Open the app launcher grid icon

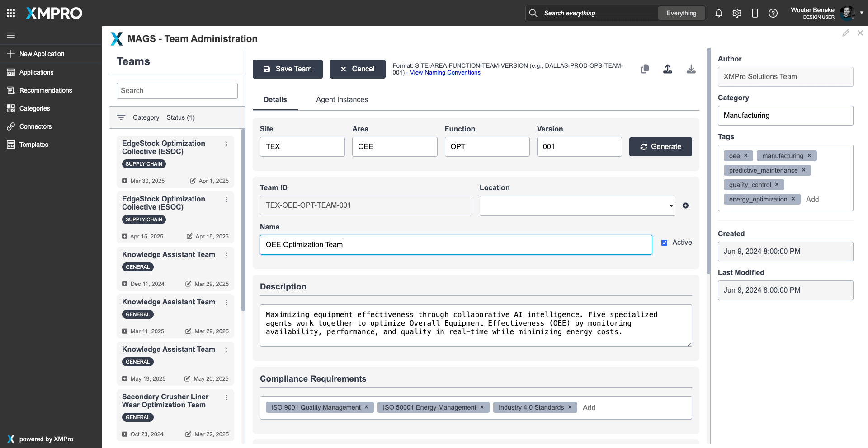(x=11, y=13)
